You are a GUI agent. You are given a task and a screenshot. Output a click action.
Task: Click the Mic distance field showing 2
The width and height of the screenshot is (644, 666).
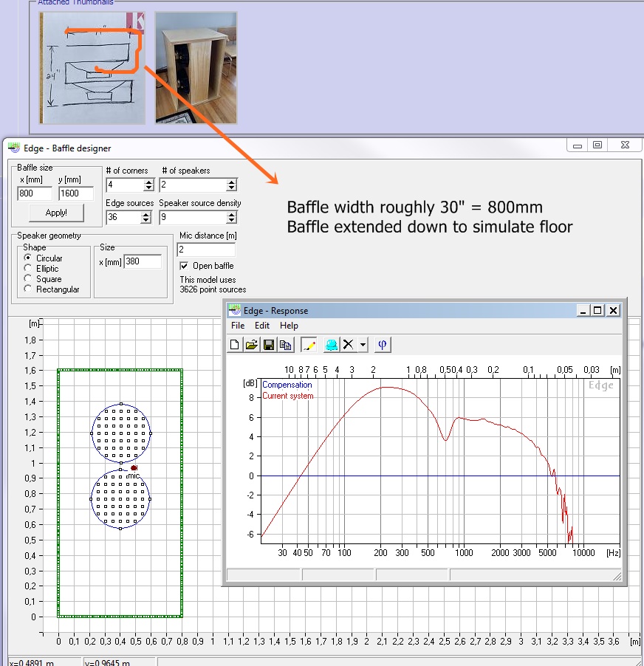point(206,250)
